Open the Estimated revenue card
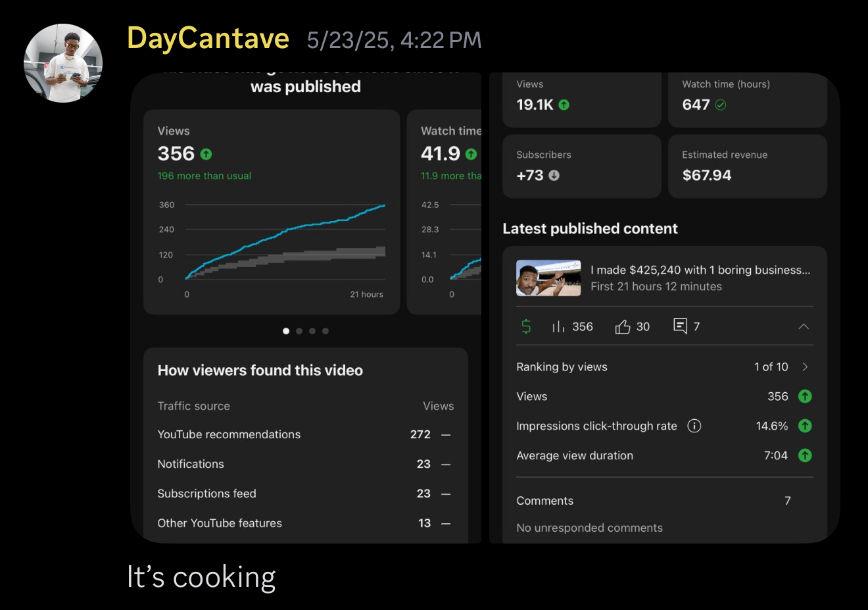This screenshot has width=868, height=610. click(x=747, y=166)
